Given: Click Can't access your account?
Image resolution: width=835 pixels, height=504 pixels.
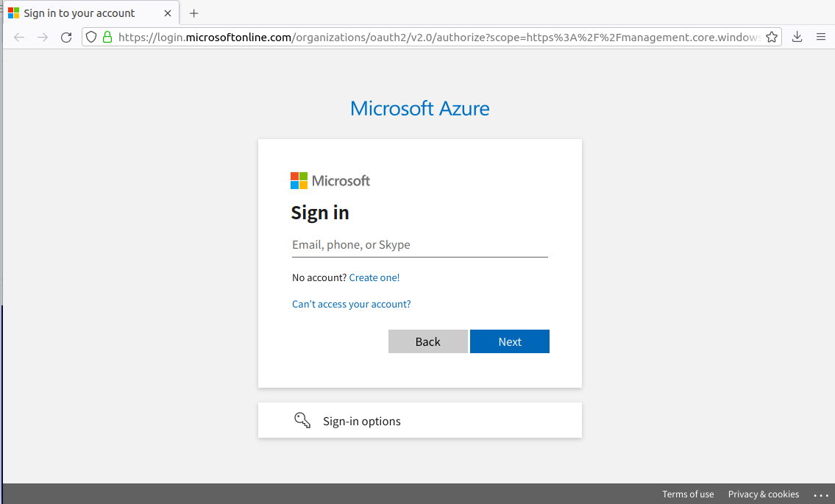Looking at the screenshot, I should [x=351, y=303].
